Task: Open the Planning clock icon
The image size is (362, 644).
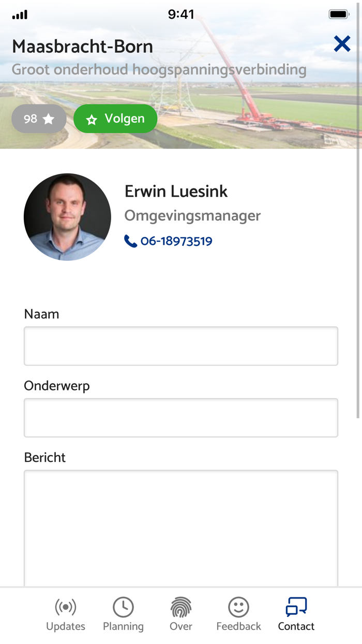Action: tap(123, 607)
